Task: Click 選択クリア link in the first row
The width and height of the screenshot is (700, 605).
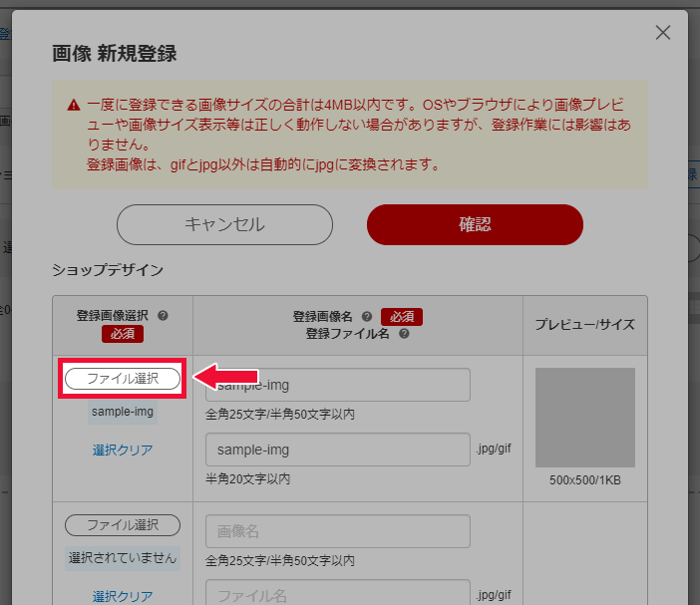Action: [123, 450]
